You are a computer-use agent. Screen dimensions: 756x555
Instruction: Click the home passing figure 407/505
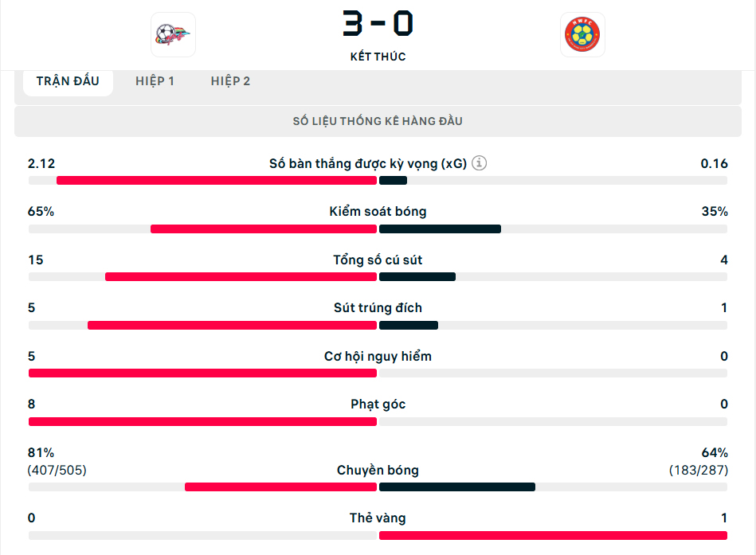[x=57, y=470]
